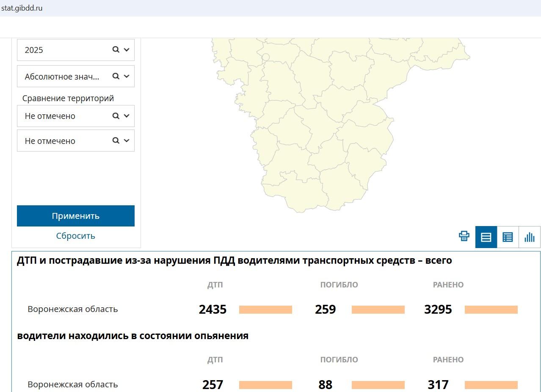Click the value 2435
541x392 pixels.
tap(213, 309)
